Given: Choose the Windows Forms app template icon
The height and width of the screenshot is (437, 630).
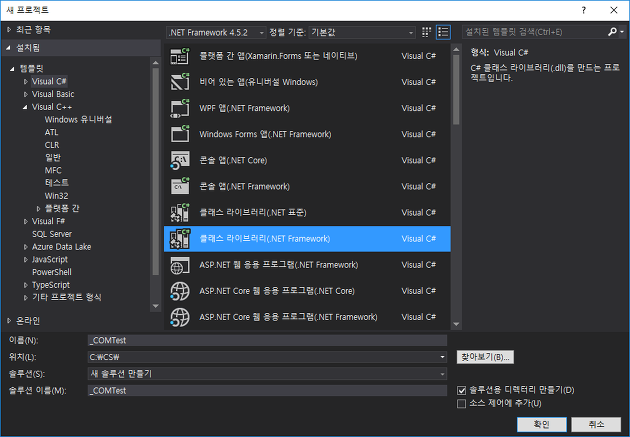Looking at the screenshot, I should [x=180, y=134].
